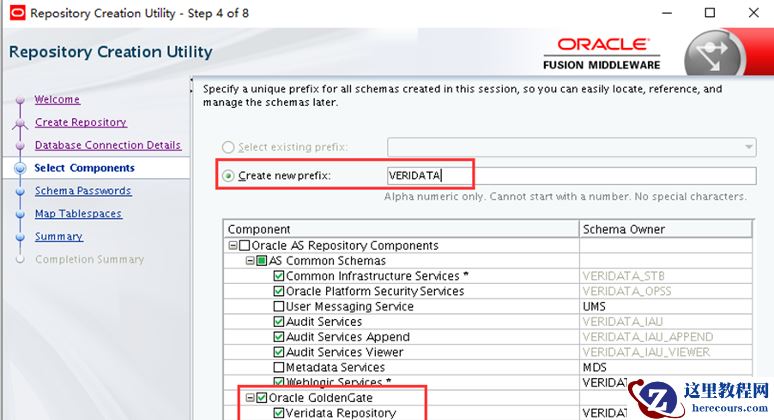Click the VERIDATA_IAU schema owner cell
The width and height of the screenshot is (774, 420).
click(x=665, y=322)
